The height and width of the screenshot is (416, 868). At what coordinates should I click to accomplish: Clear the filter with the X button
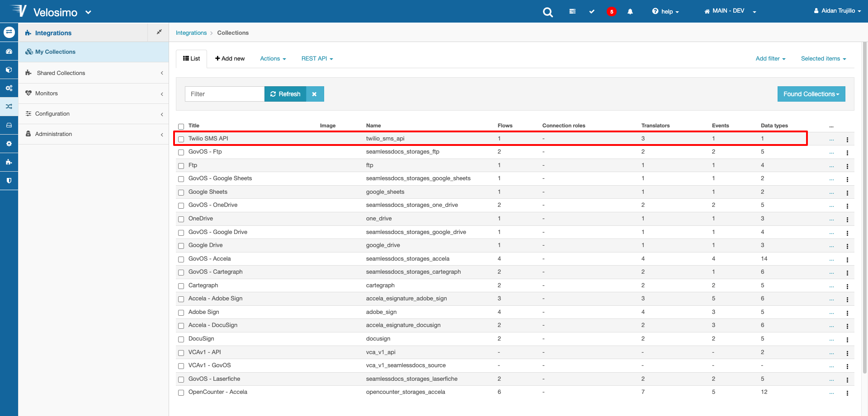pos(314,94)
